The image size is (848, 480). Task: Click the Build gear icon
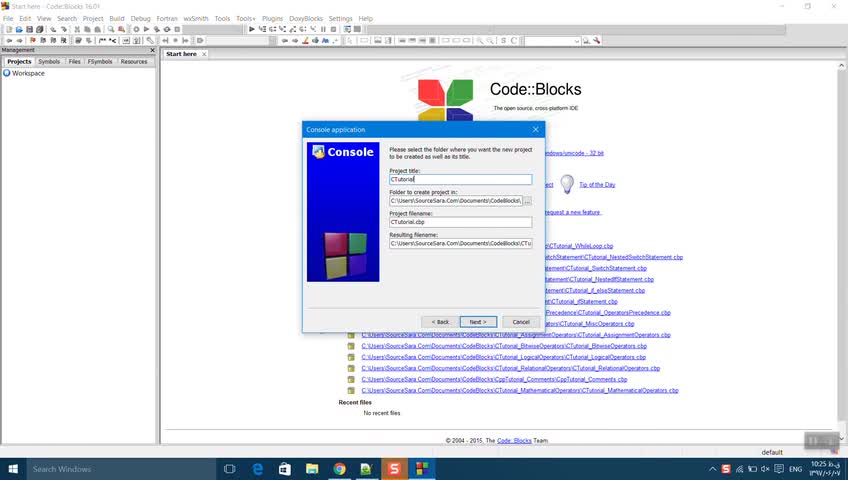click(136, 29)
